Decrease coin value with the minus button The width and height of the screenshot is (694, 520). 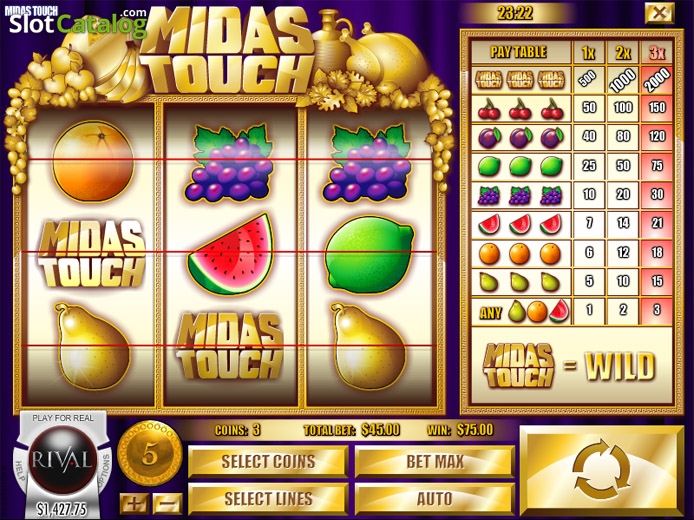click(x=168, y=503)
